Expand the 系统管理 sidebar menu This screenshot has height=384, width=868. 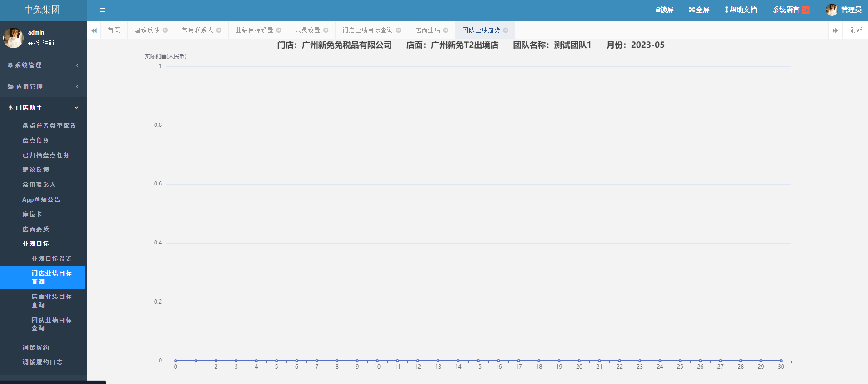click(43, 65)
